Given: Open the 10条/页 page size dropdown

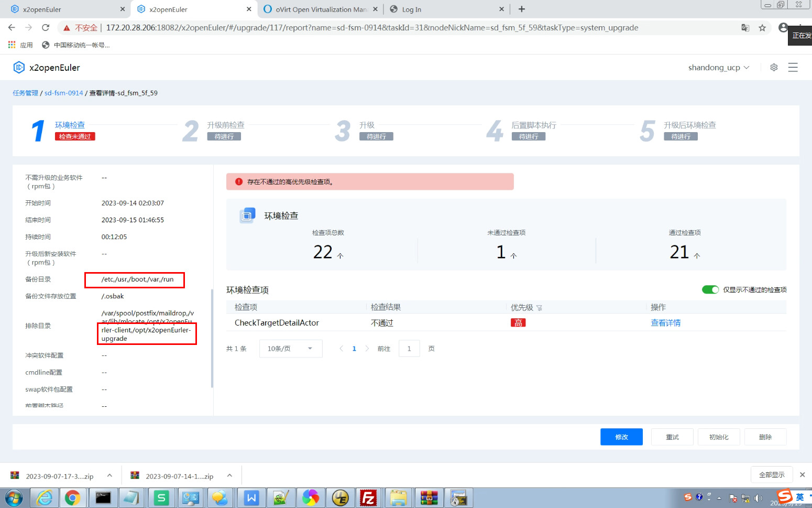Looking at the screenshot, I should pyautogui.click(x=290, y=349).
